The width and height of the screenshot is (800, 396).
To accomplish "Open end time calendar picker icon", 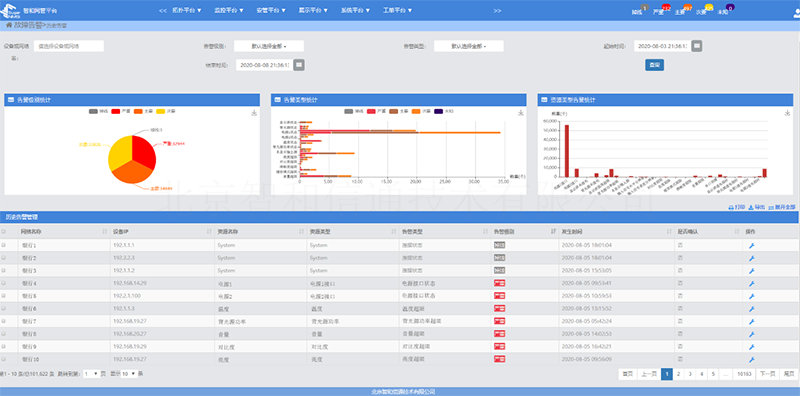I will tap(299, 65).
